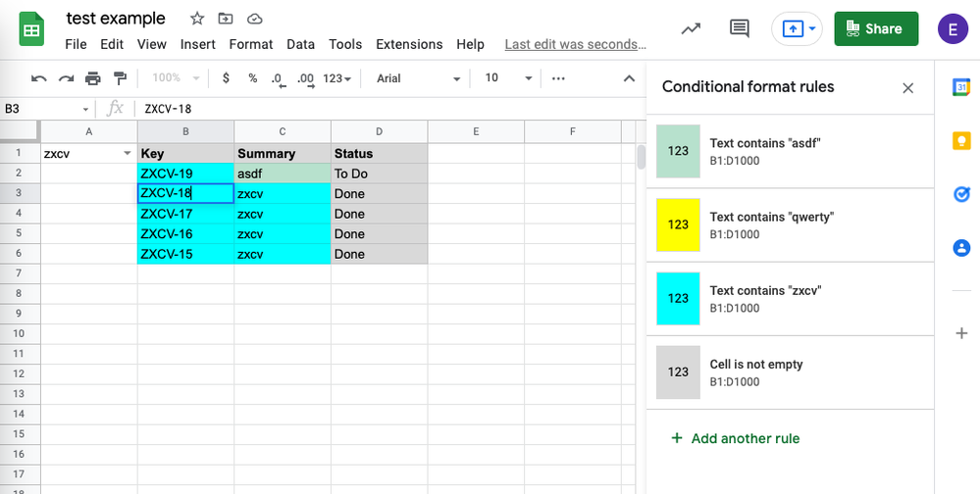Image resolution: width=980 pixels, height=494 pixels.
Task: Click the Share button
Action: tap(876, 28)
